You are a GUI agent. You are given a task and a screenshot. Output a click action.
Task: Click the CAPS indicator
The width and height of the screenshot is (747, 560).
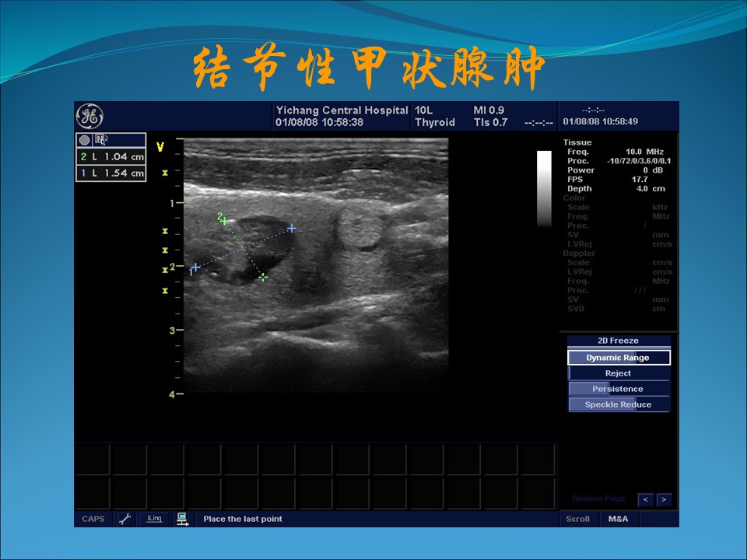(x=93, y=519)
